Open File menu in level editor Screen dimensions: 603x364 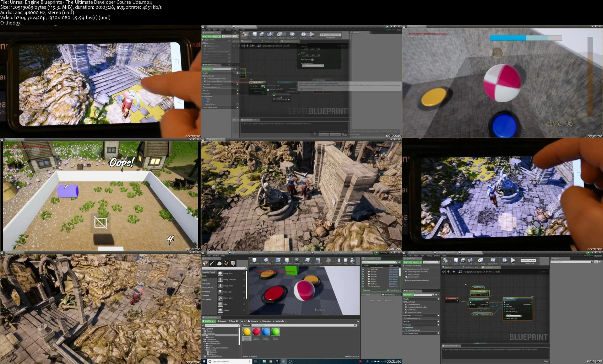pos(204,256)
